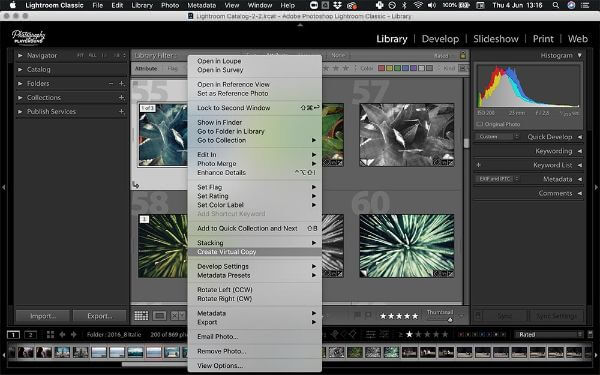Expand the Catalog panel
This screenshot has width=600, height=375.
pos(20,70)
